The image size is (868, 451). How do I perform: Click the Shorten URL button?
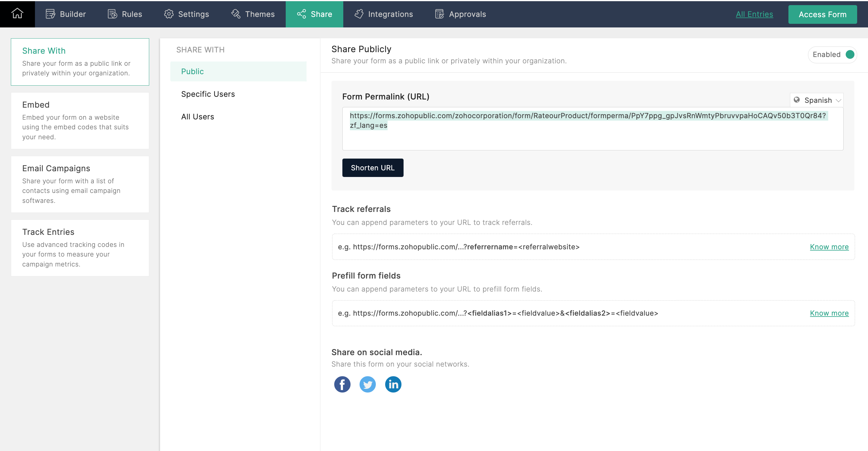[x=372, y=168]
